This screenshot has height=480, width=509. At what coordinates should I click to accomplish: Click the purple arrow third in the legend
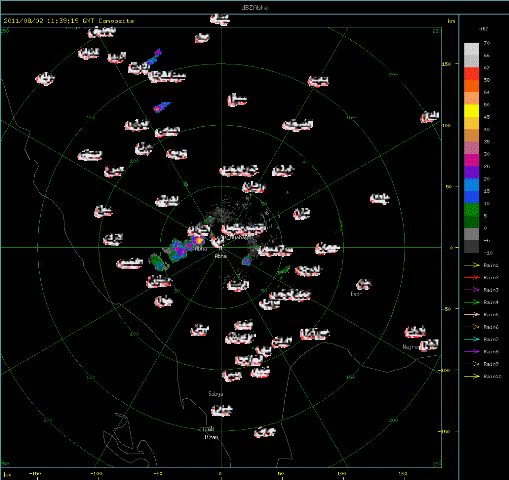point(472,290)
